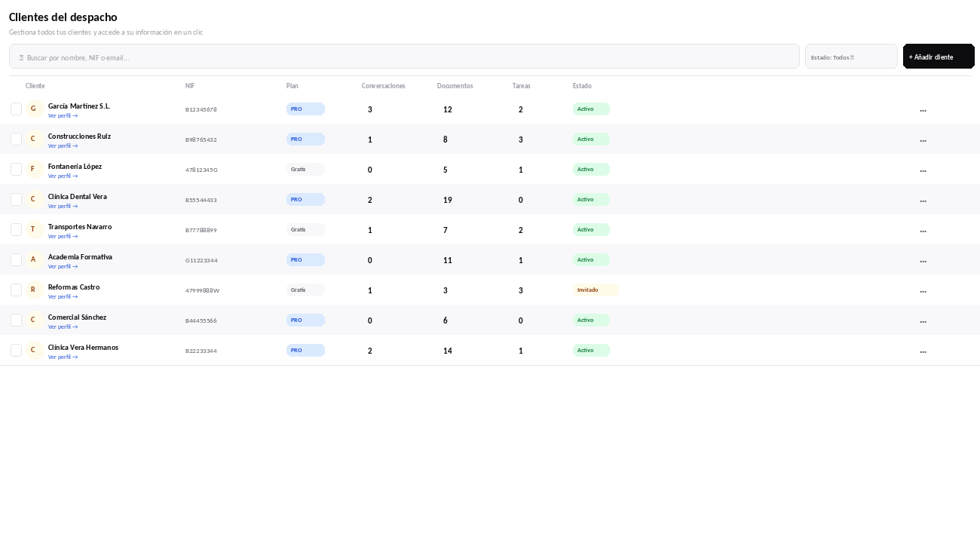Screen dimensions: 980x558
Task: Open the Estado: Todos filter dropdown
Action: [851, 57]
